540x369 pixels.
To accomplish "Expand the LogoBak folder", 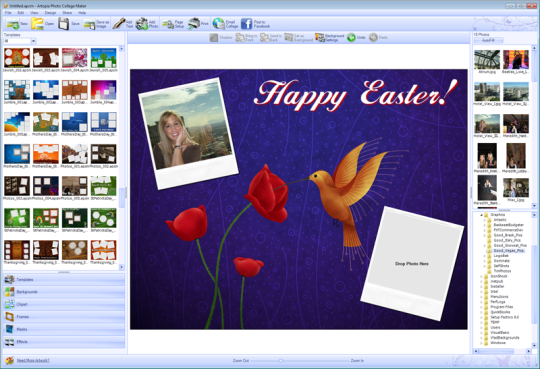I will point(484,256).
